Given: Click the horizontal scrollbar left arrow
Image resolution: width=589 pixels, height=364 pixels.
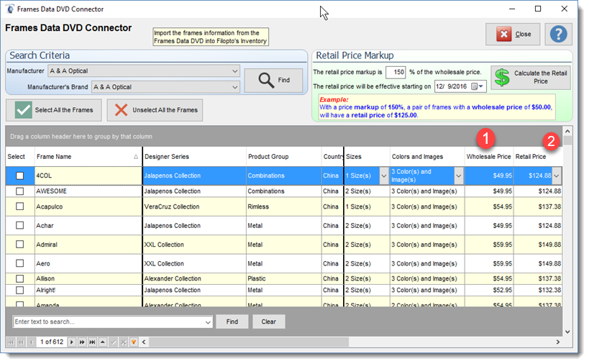Looking at the screenshot, I should 144,342.
